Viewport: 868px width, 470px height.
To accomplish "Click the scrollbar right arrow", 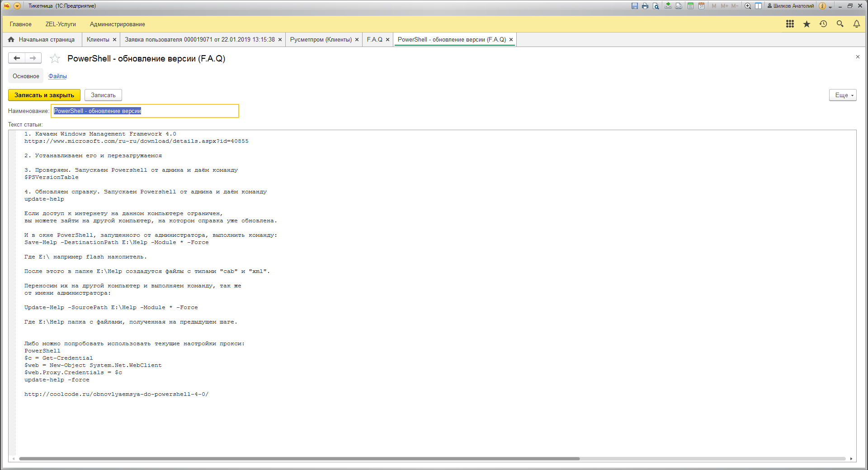I will [851, 459].
